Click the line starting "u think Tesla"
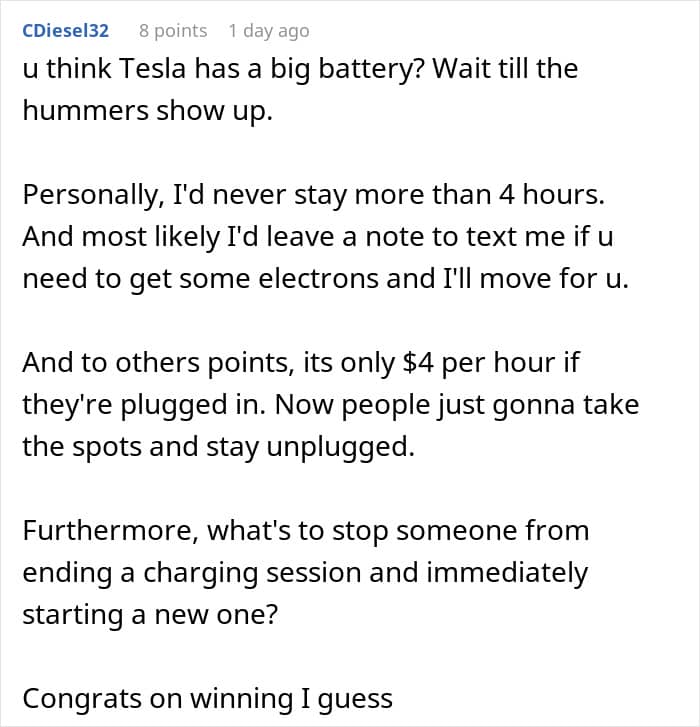Viewport: 700px width, 727px height. click(x=300, y=70)
